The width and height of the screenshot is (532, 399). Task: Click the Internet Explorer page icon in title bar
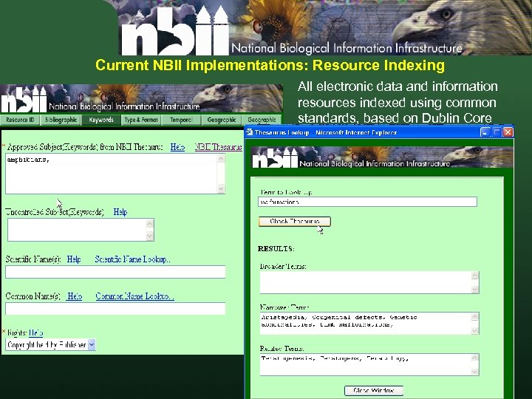pyautogui.click(x=250, y=132)
